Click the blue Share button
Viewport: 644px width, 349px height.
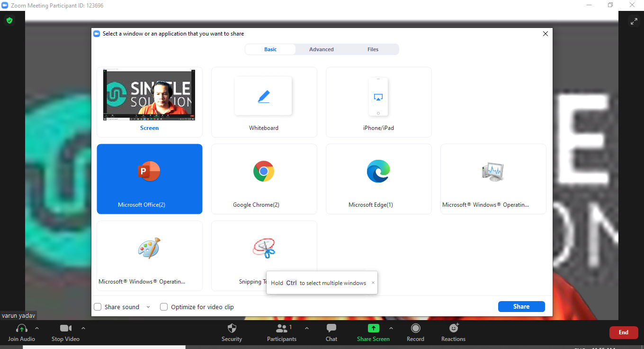[x=521, y=306]
